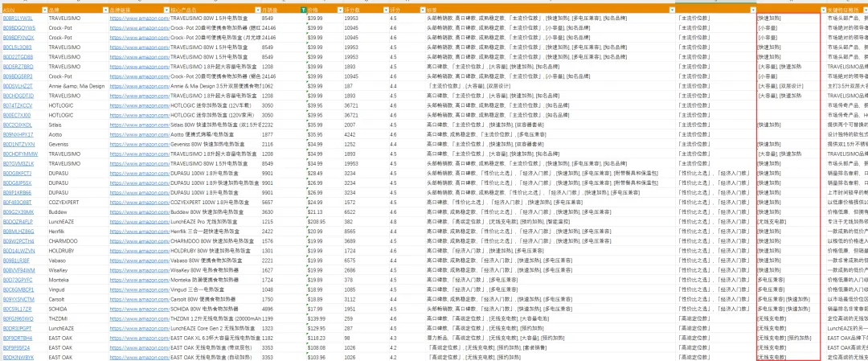This screenshot has height=361, width=868.
Task: Open the Amazon link in the Annie & Mia Design row
Action: tap(140, 86)
